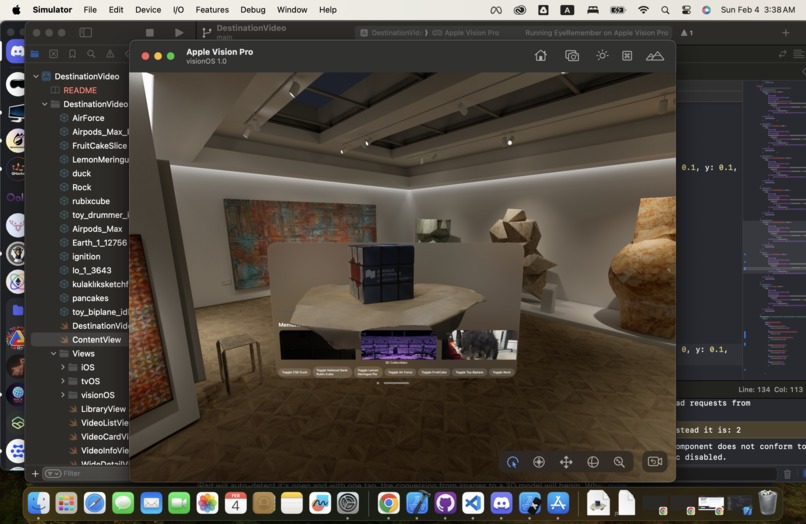Open the File menu
Viewport: 806px width, 524px height.
(x=90, y=10)
